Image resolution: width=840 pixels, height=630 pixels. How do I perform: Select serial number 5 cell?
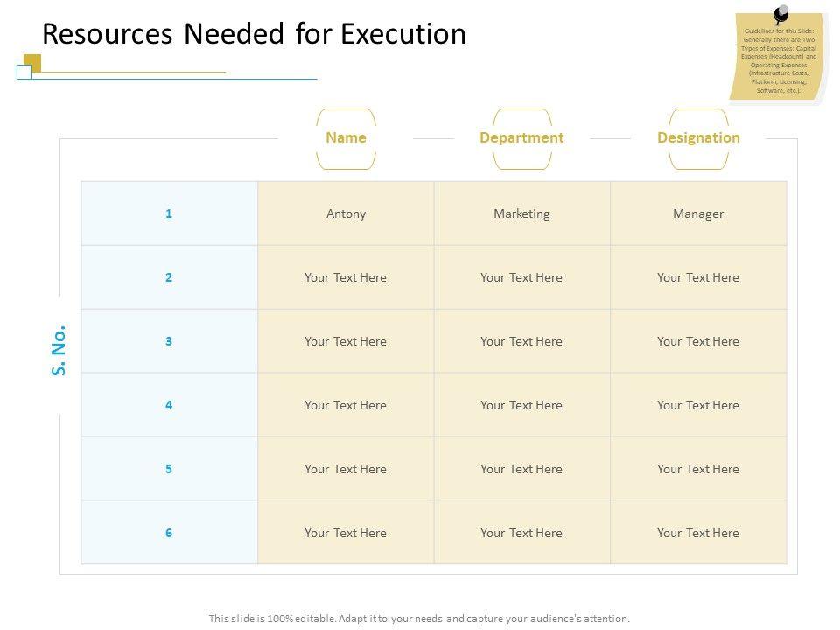169,469
